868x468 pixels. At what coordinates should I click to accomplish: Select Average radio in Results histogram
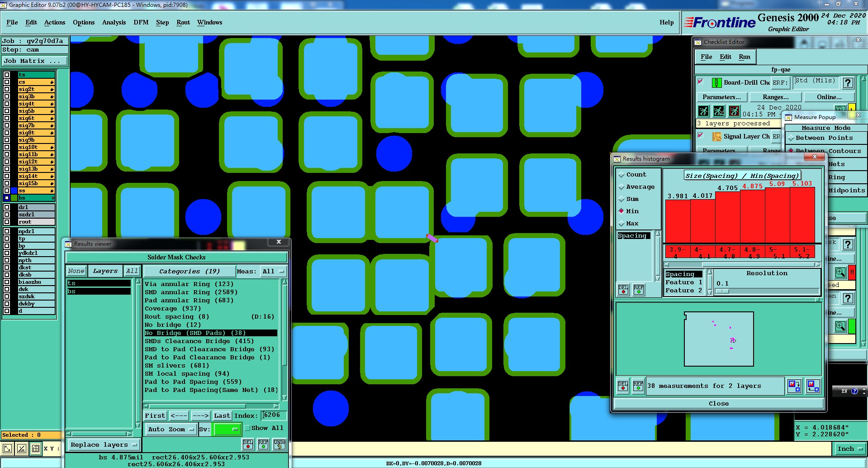[x=622, y=187]
